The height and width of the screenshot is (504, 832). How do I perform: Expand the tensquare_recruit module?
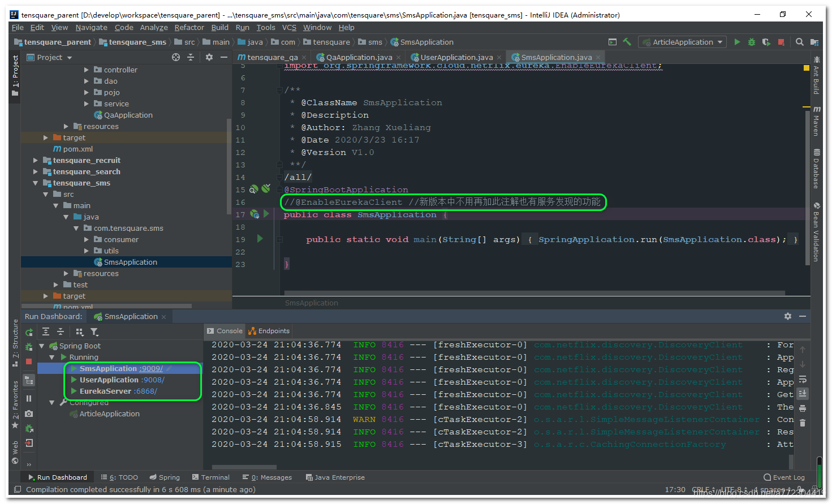pyautogui.click(x=36, y=160)
